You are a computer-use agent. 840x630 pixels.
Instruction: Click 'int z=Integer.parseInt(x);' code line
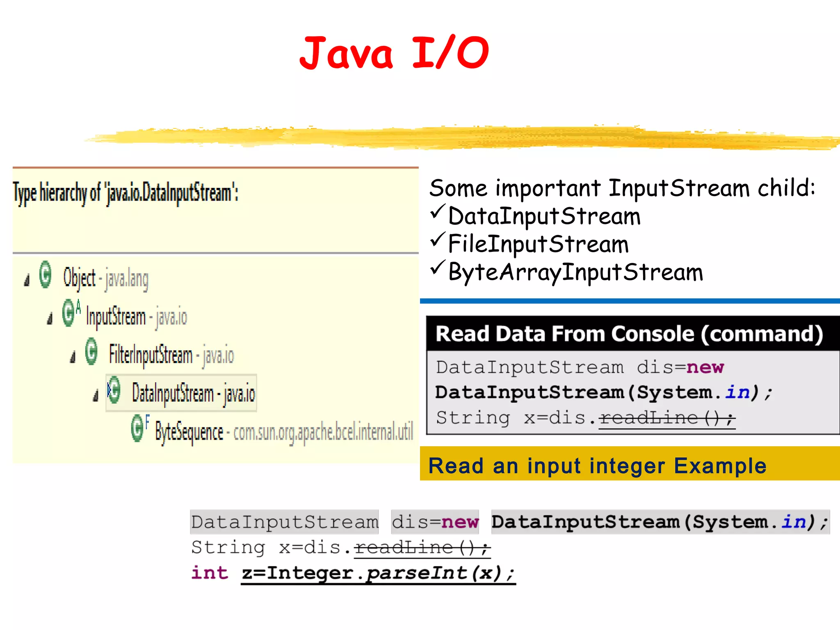(353, 573)
